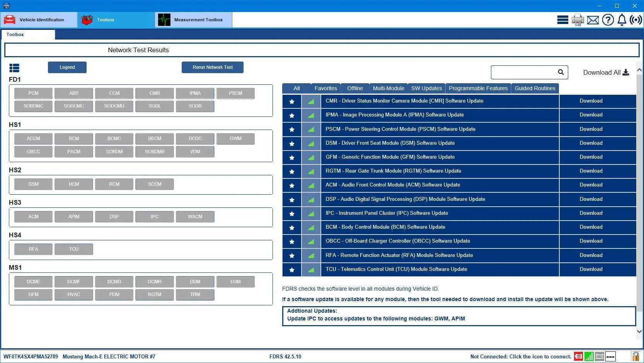Screen dimensions: 644x363
Task: Click the open padlock icon in the status bar
Action: coord(635,356)
